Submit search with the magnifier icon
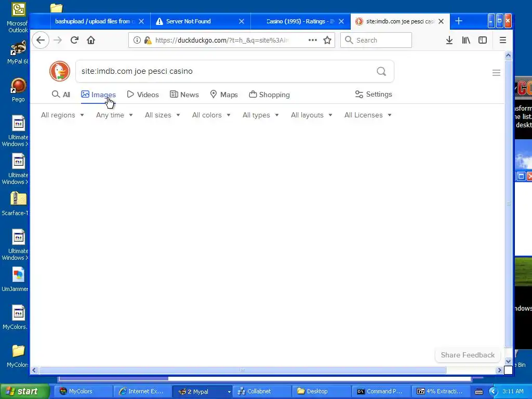 (381, 71)
